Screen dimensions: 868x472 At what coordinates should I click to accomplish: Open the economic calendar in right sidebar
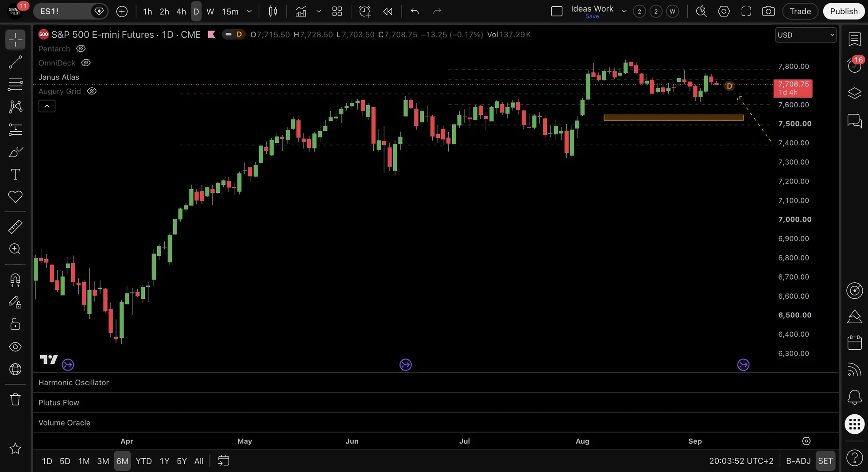(854, 343)
